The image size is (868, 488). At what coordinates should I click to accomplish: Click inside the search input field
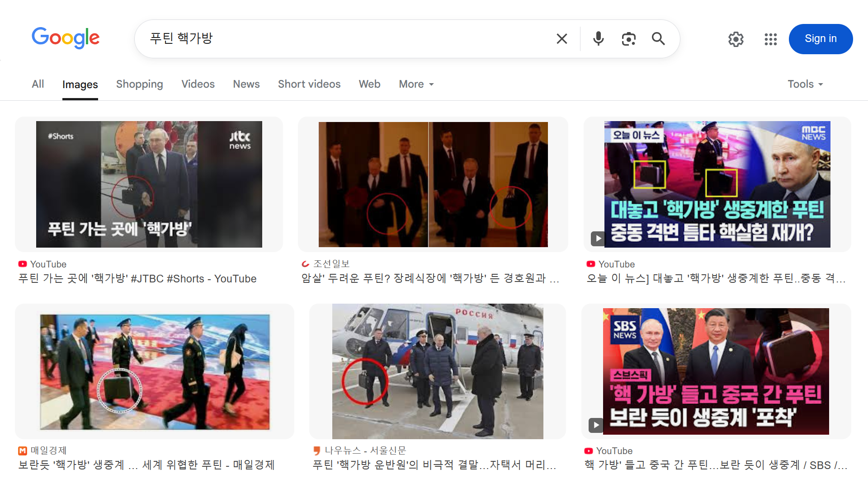click(x=344, y=39)
